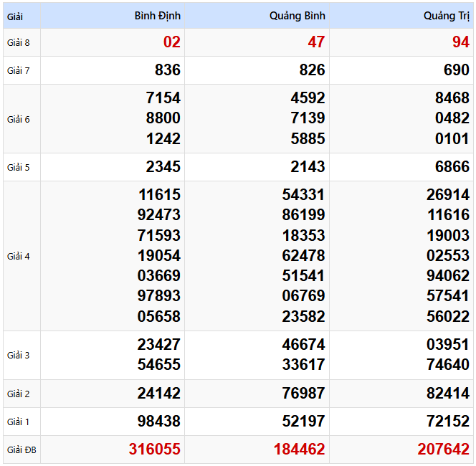
Task: Select the Giải ĐB row label
Action: coord(22,450)
